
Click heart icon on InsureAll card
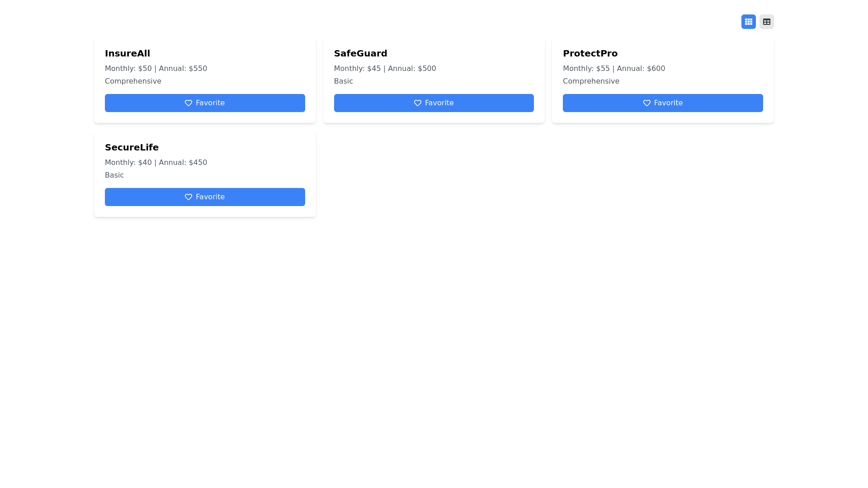pyautogui.click(x=189, y=103)
